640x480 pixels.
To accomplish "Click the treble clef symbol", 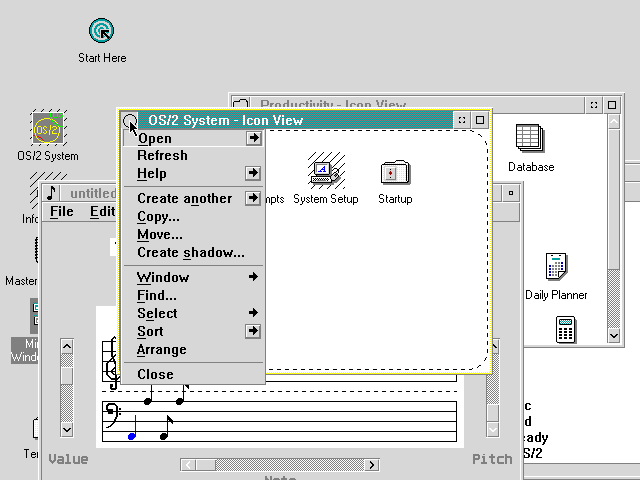I will coord(111,363).
